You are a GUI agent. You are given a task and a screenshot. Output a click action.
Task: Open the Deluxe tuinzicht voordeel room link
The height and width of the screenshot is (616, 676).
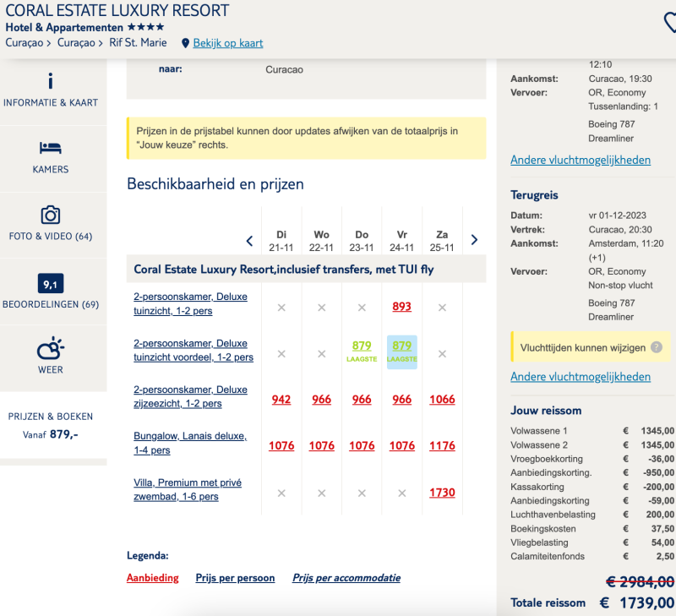[x=194, y=350]
